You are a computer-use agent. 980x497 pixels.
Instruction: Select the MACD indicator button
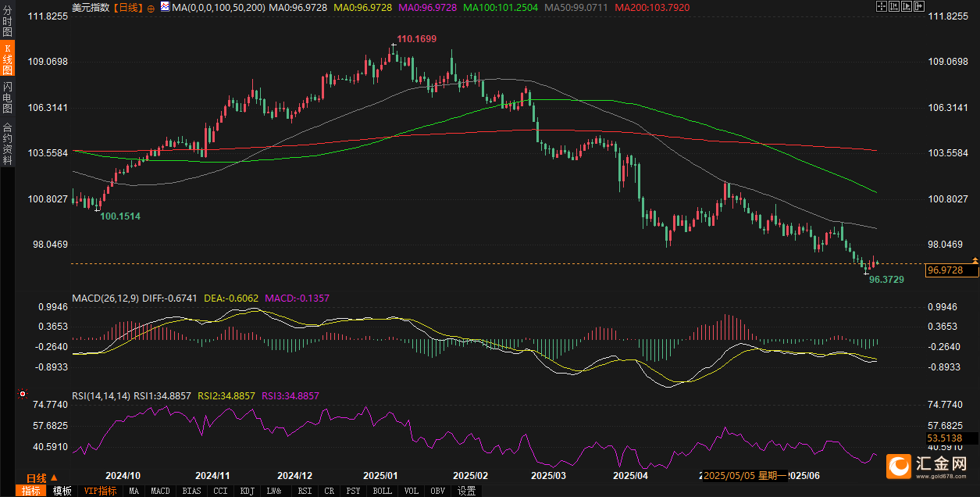[160, 491]
